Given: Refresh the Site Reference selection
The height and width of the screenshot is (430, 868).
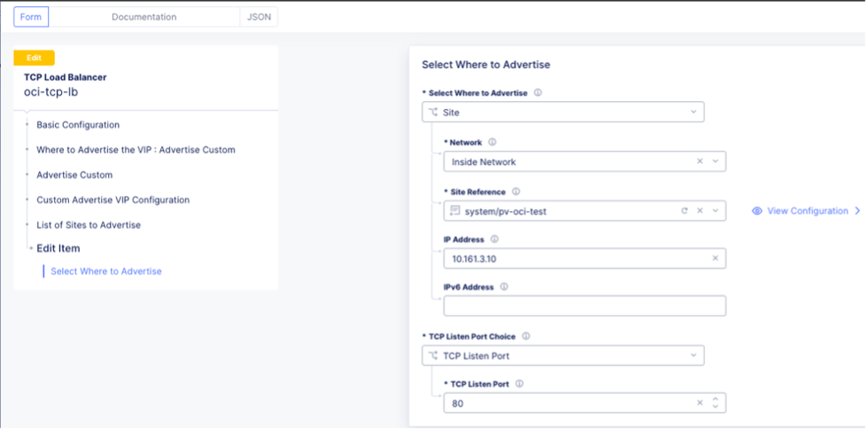Looking at the screenshot, I should coord(684,211).
